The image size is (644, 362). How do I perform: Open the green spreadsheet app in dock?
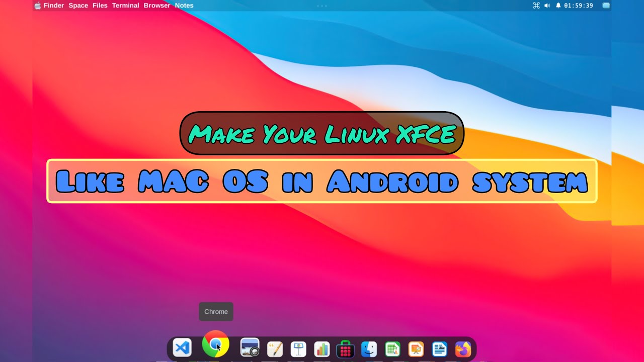[393, 349]
